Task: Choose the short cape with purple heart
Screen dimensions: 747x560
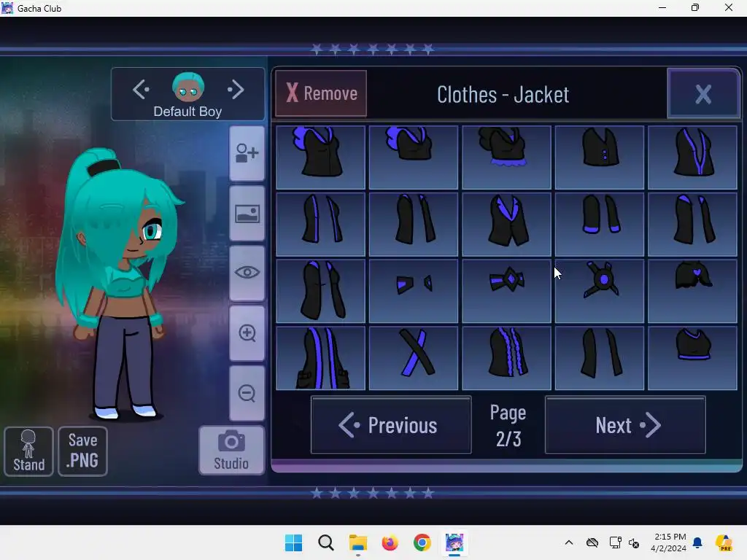Action: click(692, 291)
